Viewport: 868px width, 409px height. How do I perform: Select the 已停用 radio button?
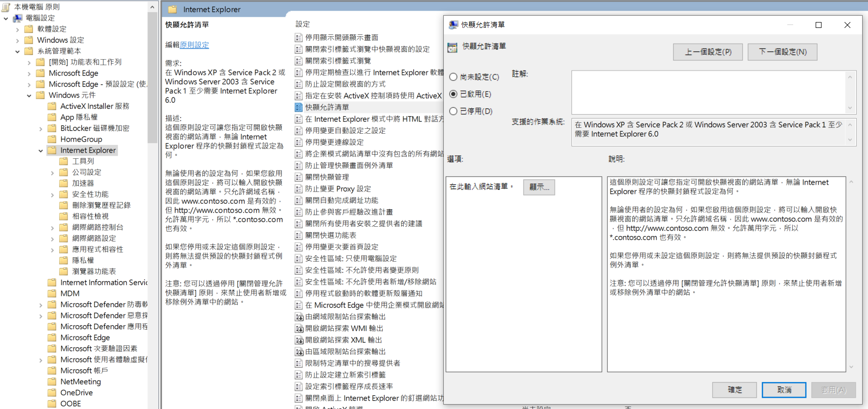(x=454, y=111)
